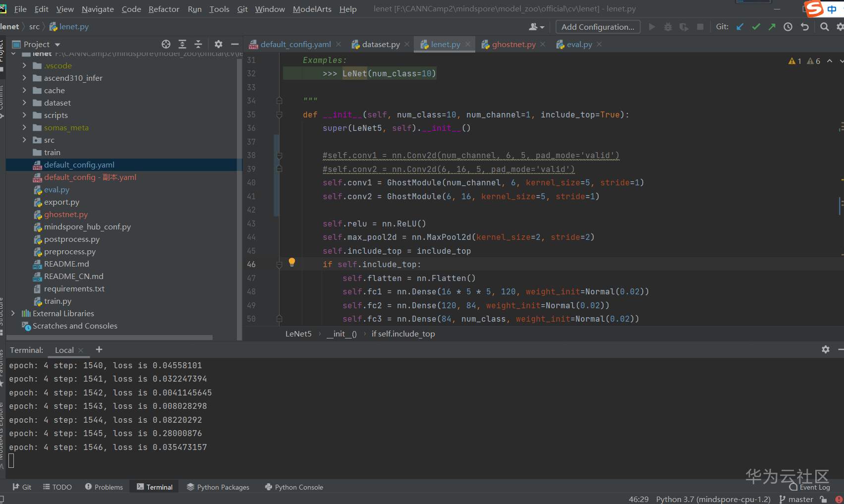Open Search Everywhere magnifier icon
The image size is (844, 504).
824,27
